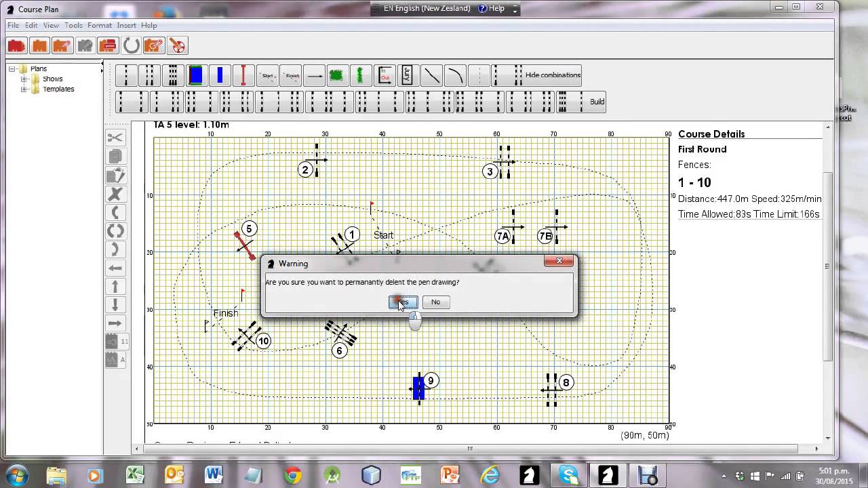Viewport: 868px width, 488px height.
Task: Open the View menu
Action: click(x=52, y=25)
